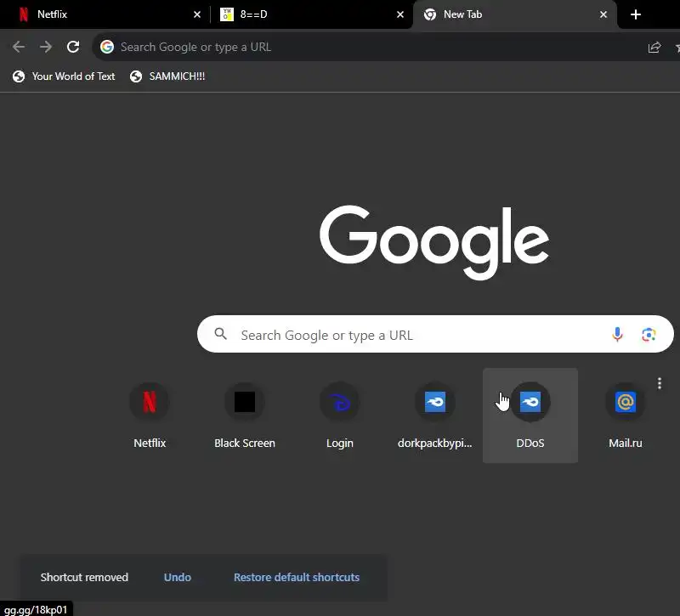Open the Black Screen shortcut
This screenshot has height=616, width=680.
tap(245, 415)
